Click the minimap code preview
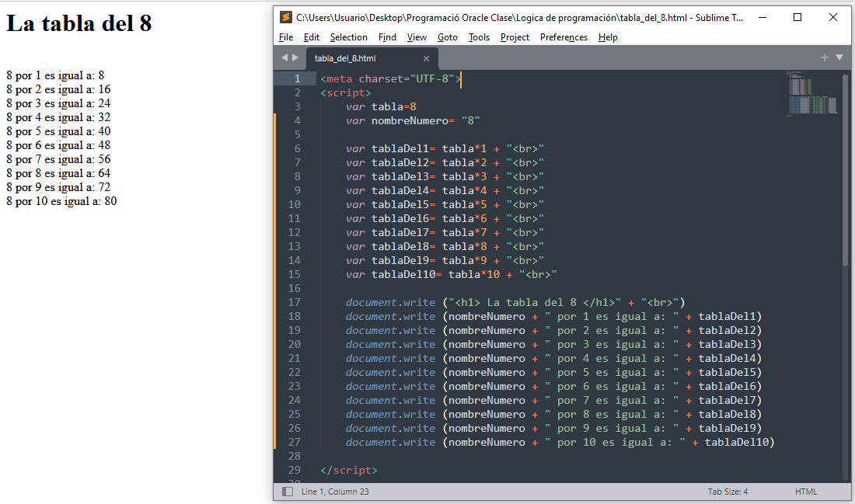Screen dimensions: 855x504 point(812,92)
